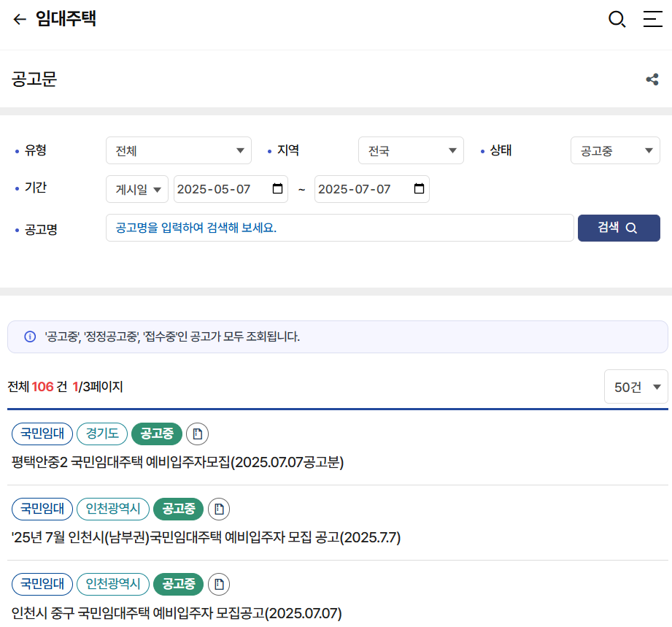Click the info icon in notice banner
Viewport: 672px width, 627px height.
click(x=30, y=336)
